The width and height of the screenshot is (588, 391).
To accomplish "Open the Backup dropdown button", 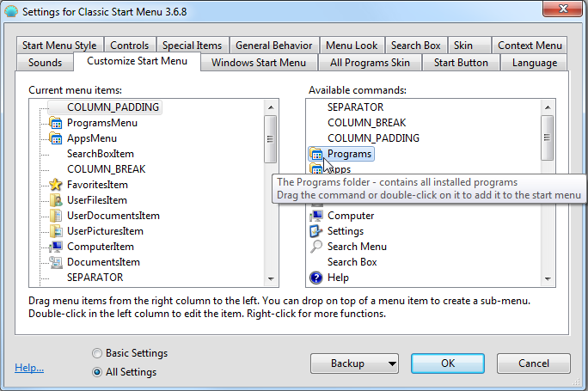I will coord(354,364).
